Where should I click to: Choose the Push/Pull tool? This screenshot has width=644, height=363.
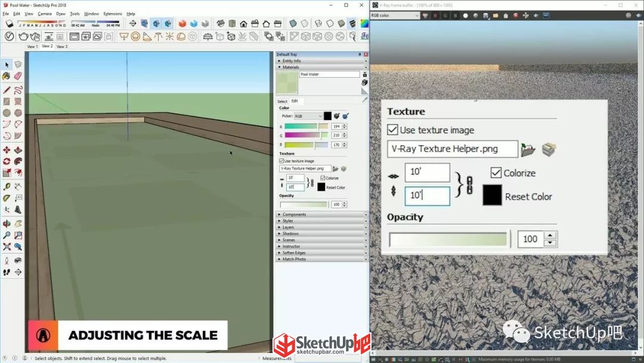pyautogui.click(x=18, y=150)
